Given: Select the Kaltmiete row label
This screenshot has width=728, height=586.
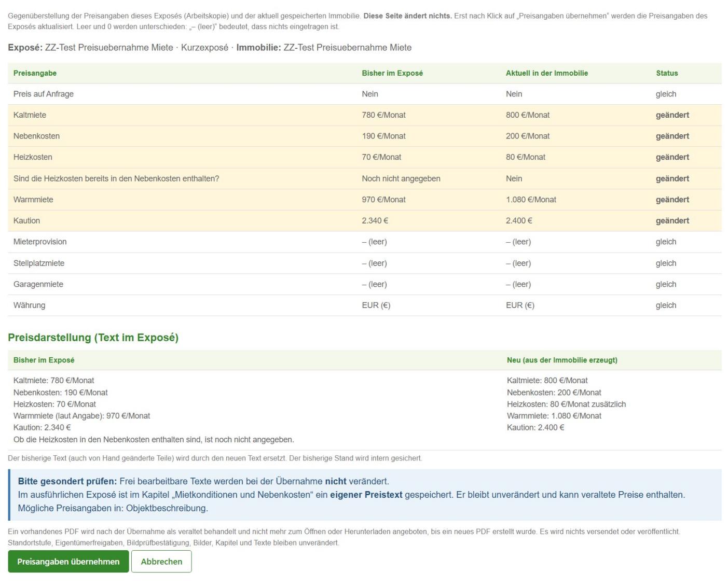Looking at the screenshot, I should 30,115.
